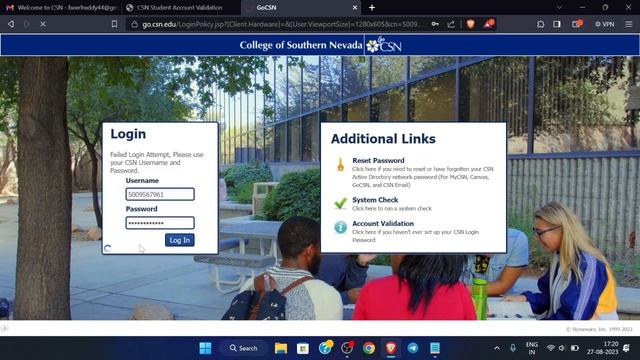Image resolution: width=640 pixels, height=360 pixels.
Task: Stop loading the page
Action: click(43, 24)
